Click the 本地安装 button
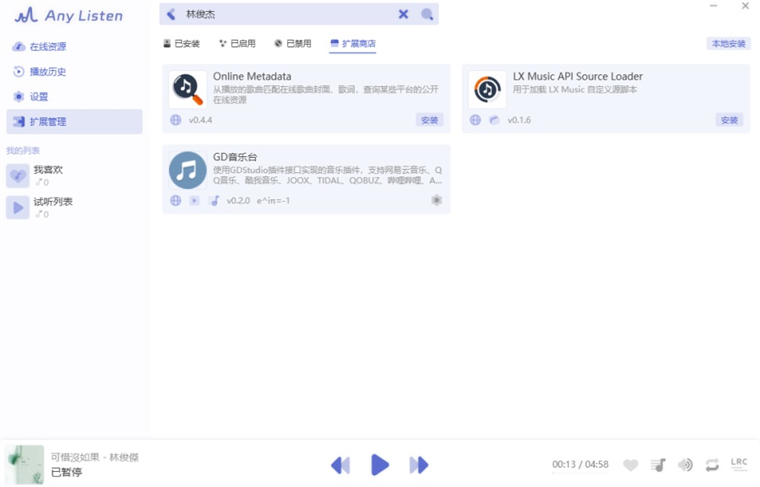 [728, 44]
